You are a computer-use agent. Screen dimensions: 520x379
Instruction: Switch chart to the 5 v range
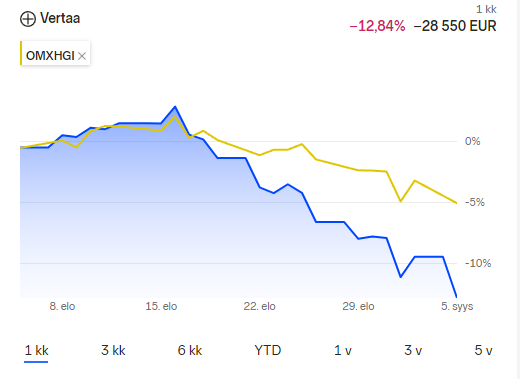pos(483,350)
